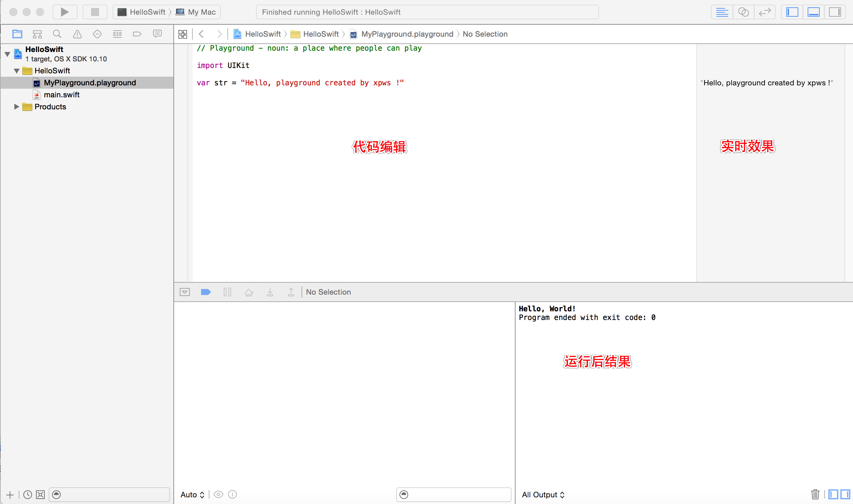
Task: Toggle the Utilities pane visibility
Action: 835,12
